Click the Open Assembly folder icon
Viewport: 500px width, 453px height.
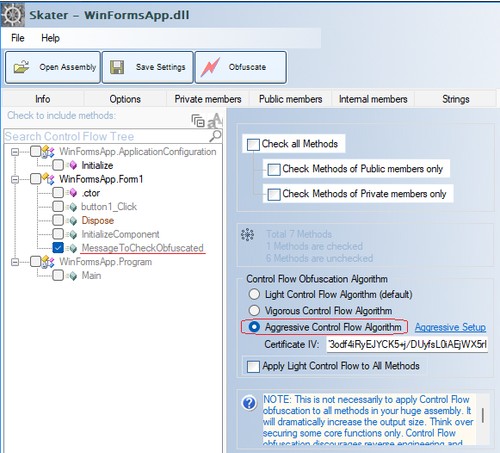pyautogui.click(x=21, y=67)
